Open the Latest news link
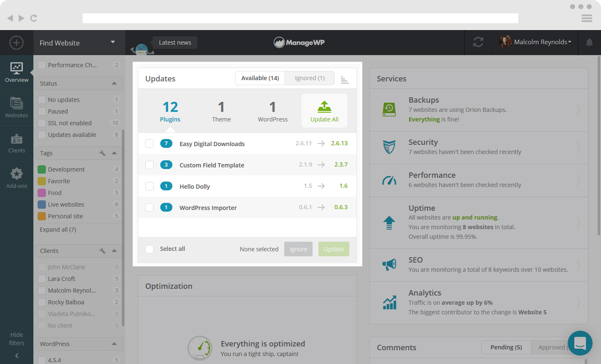This screenshot has width=601, height=364. pos(175,43)
